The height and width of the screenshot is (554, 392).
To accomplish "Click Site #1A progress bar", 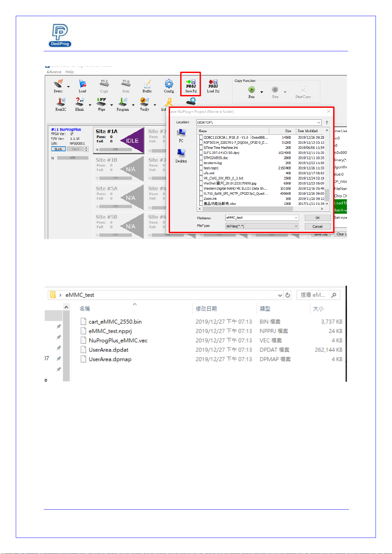I will 115,150.
